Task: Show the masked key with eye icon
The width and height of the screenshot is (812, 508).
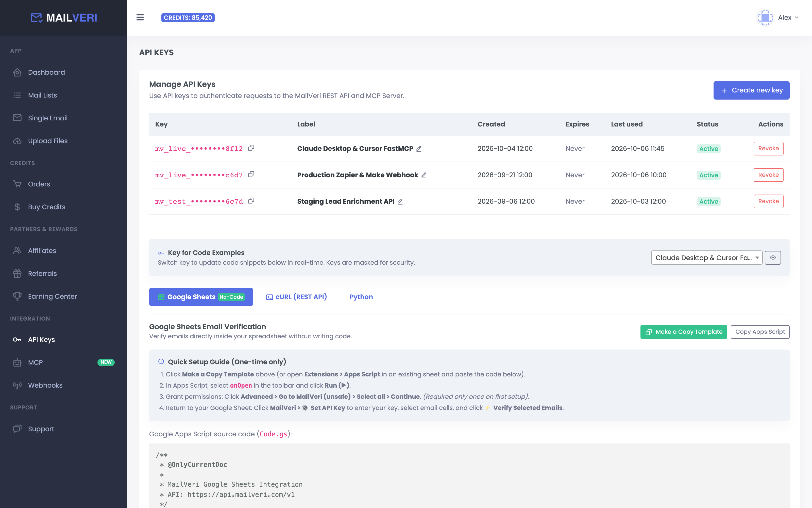Action: 773,258
